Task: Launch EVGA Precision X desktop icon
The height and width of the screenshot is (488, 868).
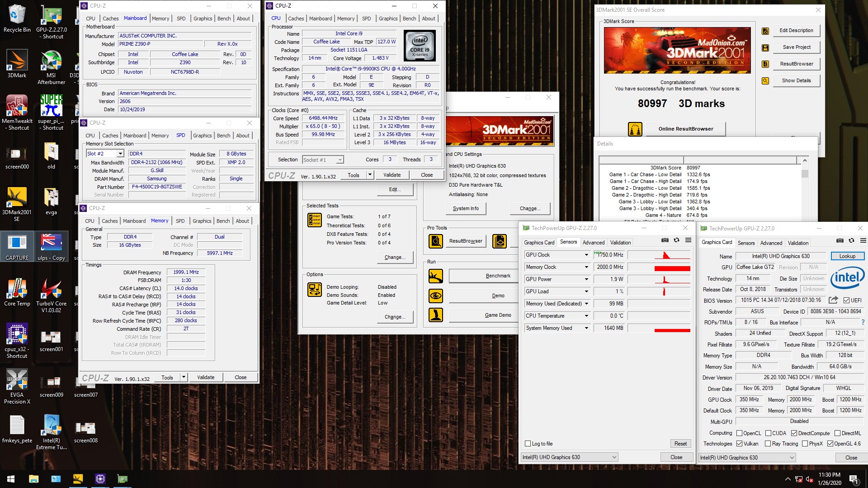Action: pyautogui.click(x=17, y=386)
